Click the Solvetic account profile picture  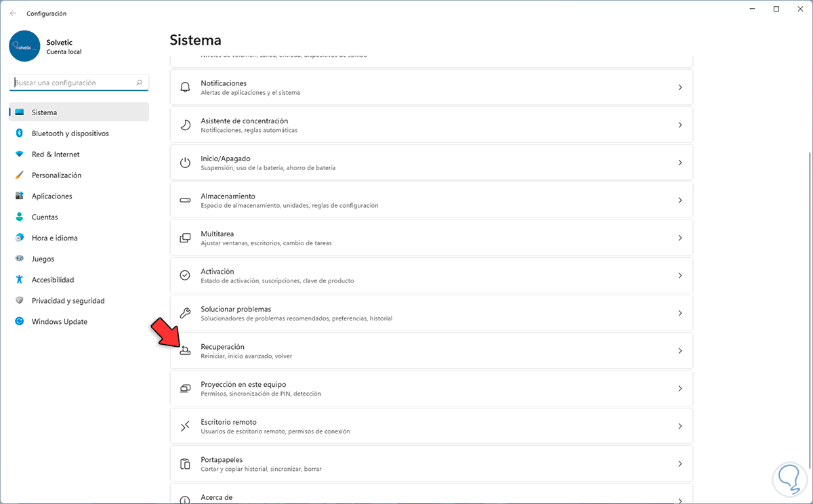25,46
